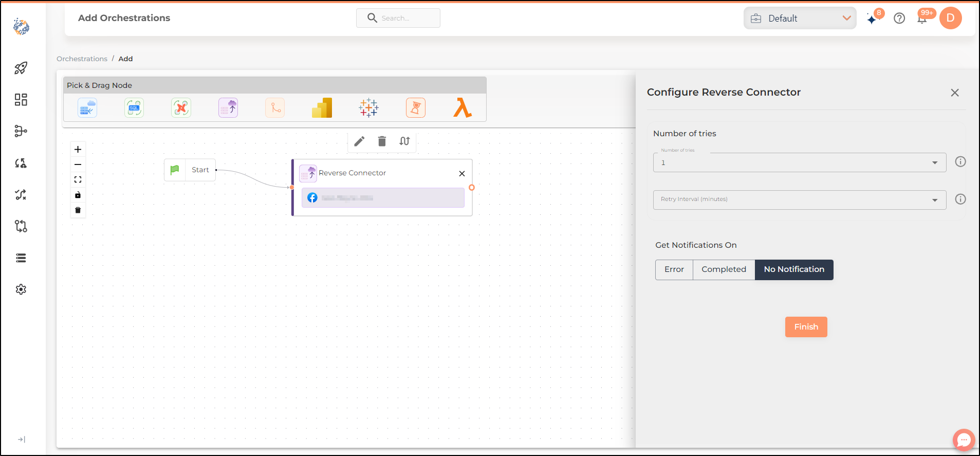Select Completed notification option
This screenshot has width=980, height=456.
tap(724, 269)
